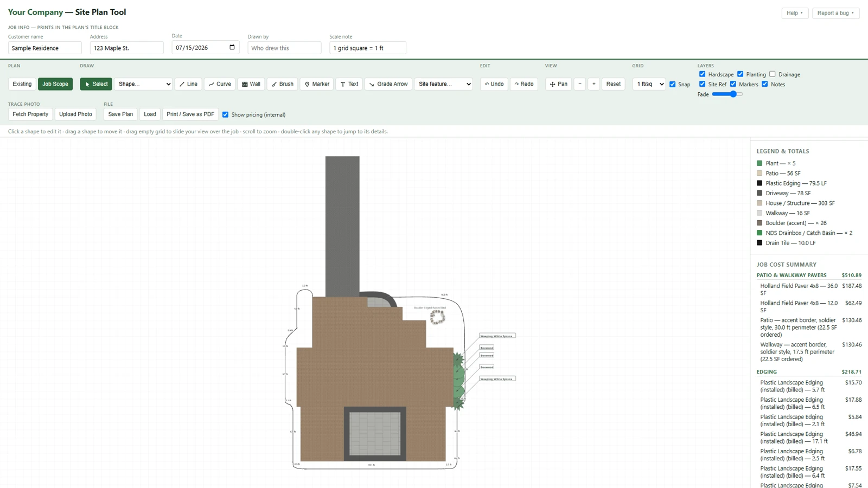Viewport: 868px width, 488px height.
Task: Click the Date field
Action: click(206, 48)
